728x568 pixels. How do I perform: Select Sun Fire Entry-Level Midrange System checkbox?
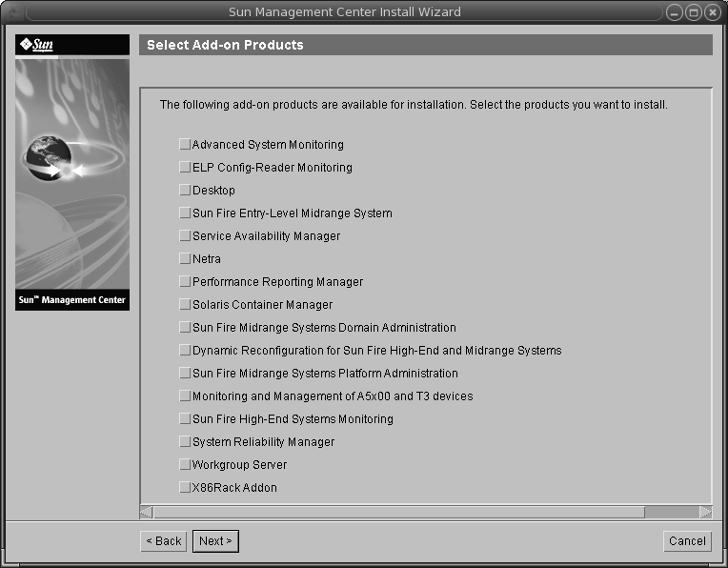coord(185,213)
